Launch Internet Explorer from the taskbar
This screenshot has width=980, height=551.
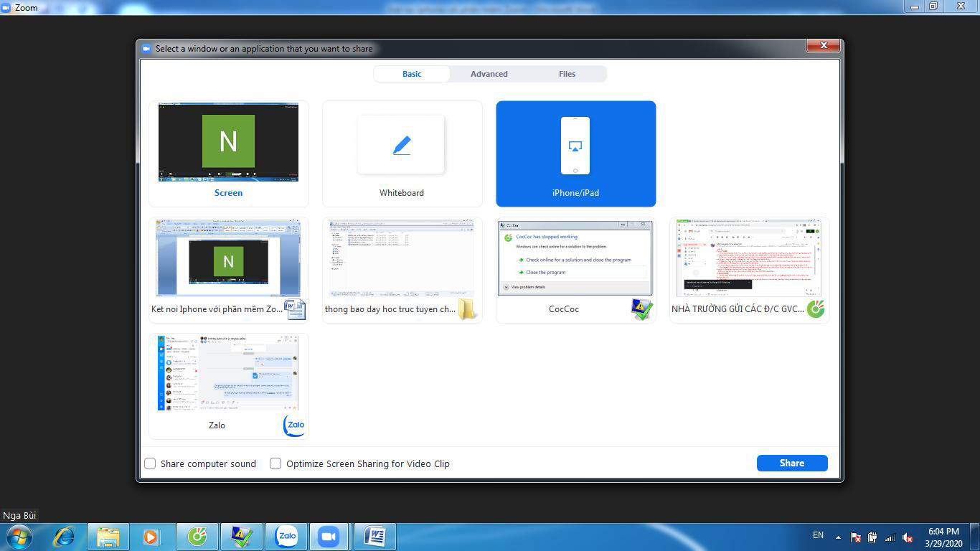(x=65, y=537)
